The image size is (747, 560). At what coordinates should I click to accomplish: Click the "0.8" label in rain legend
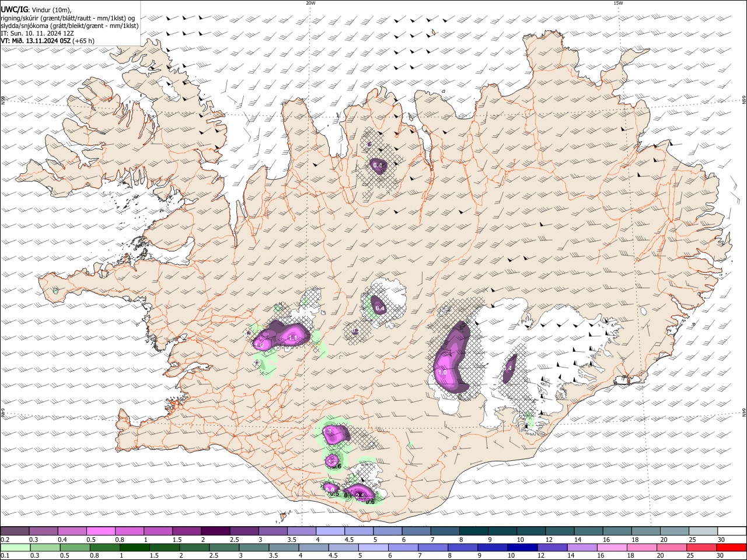point(94,556)
